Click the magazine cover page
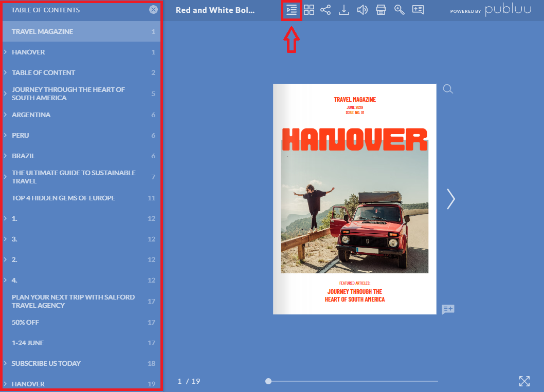544x392 pixels. click(x=355, y=199)
